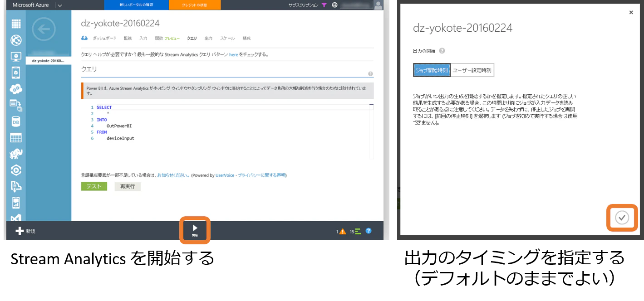Click the Microsoft Azure logo text

point(30,5)
